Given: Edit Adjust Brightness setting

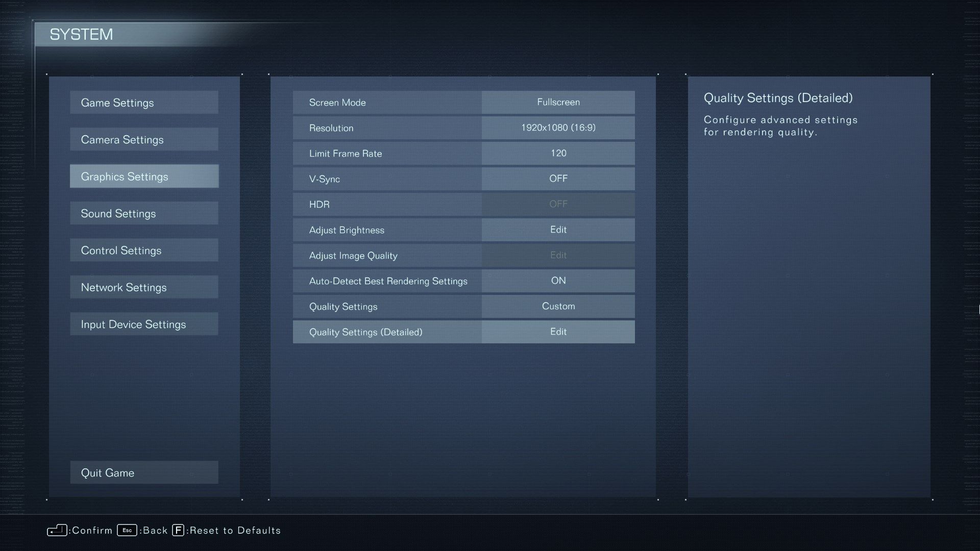Looking at the screenshot, I should 558,230.
